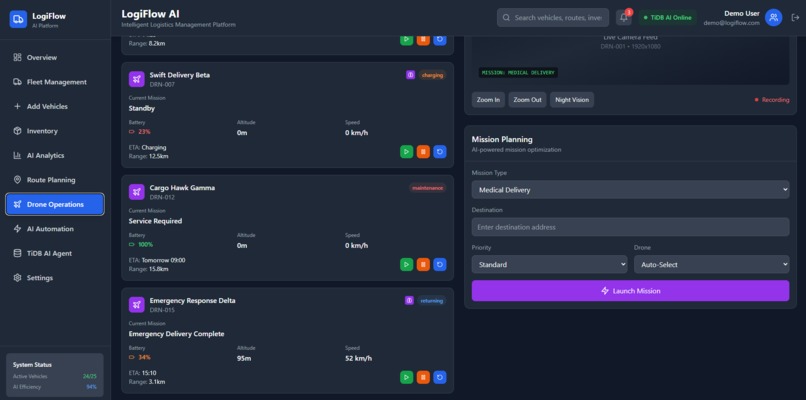The width and height of the screenshot is (806, 400).
Task: Click orange pause button on the 8.2km range card
Action: click(x=423, y=40)
